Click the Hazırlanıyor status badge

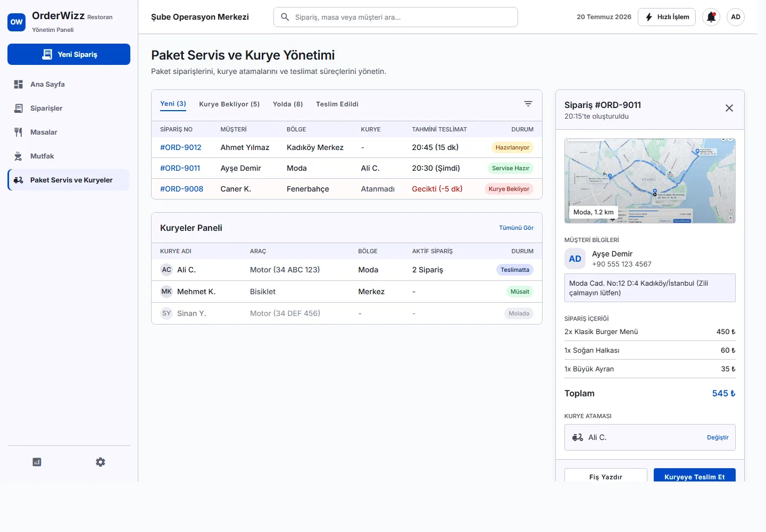click(x=512, y=147)
